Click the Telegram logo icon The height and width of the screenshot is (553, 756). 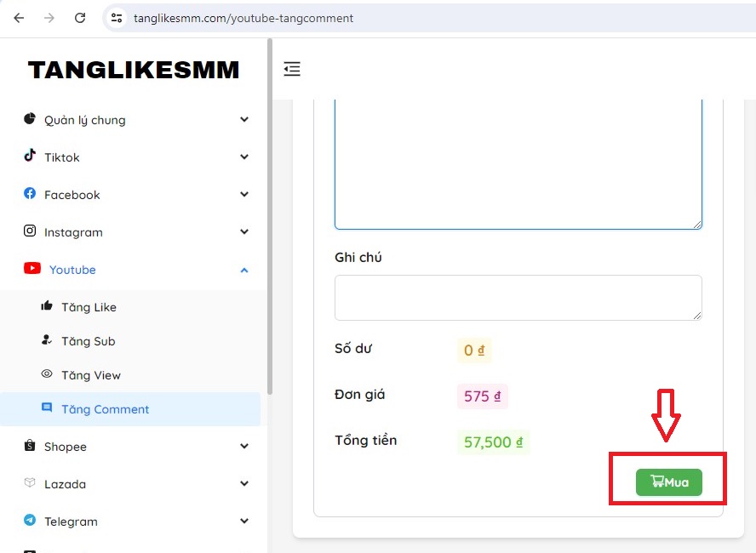click(30, 520)
